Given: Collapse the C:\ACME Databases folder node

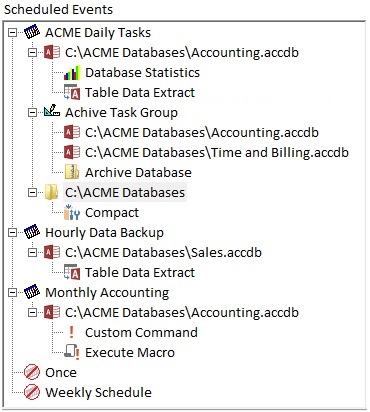Looking at the screenshot, I should tap(32, 193).
